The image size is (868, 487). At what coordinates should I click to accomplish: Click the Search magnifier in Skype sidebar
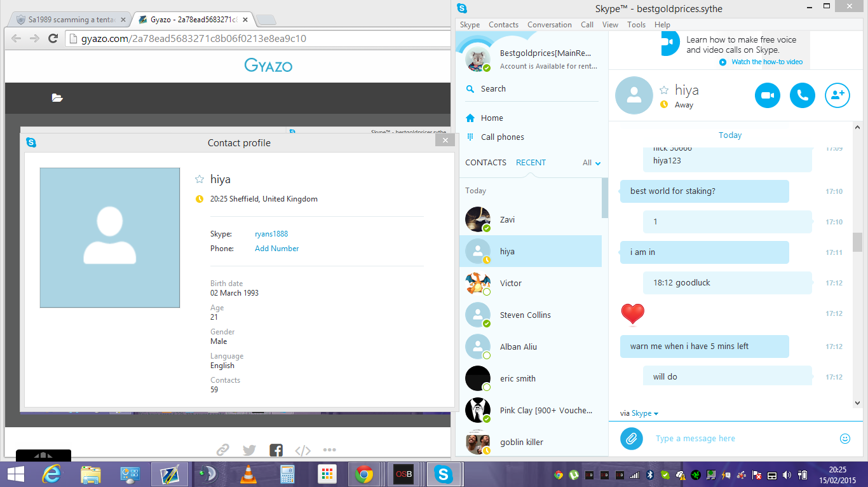pyautogui.click(x=470, y=89)
